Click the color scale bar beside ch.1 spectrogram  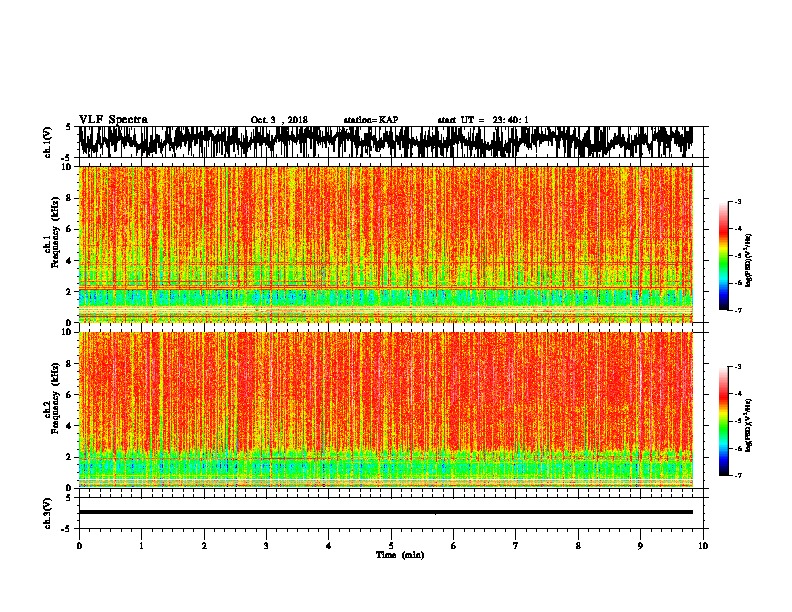[x=724, y=256]
